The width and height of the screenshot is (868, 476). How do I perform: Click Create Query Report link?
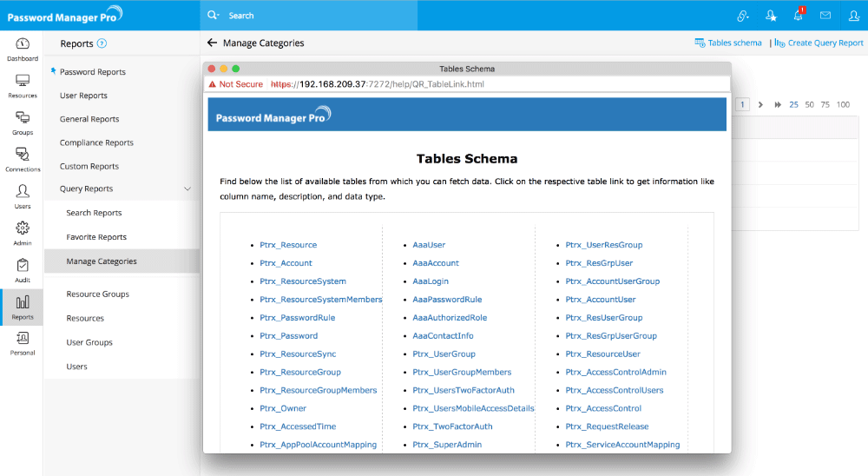click(x=819, y=43)
